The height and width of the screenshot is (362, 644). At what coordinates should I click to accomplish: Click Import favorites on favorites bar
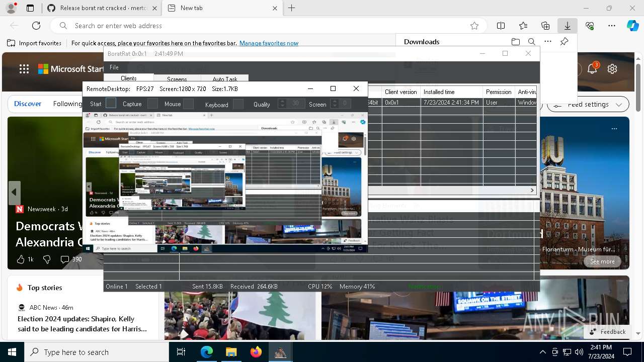click(x=34, y=43)
